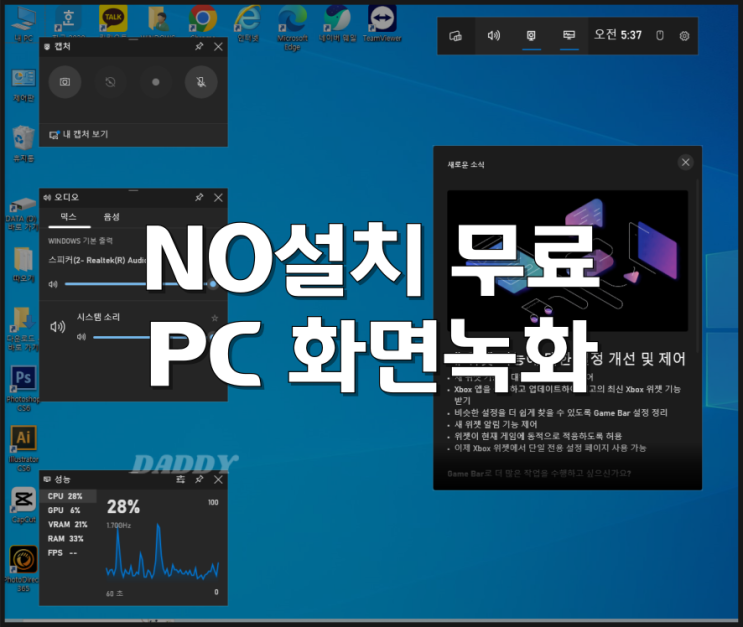Toggle the capture widget from the Game Bar
Viewport: 743px width, 627px height.
tap(531, 36)
